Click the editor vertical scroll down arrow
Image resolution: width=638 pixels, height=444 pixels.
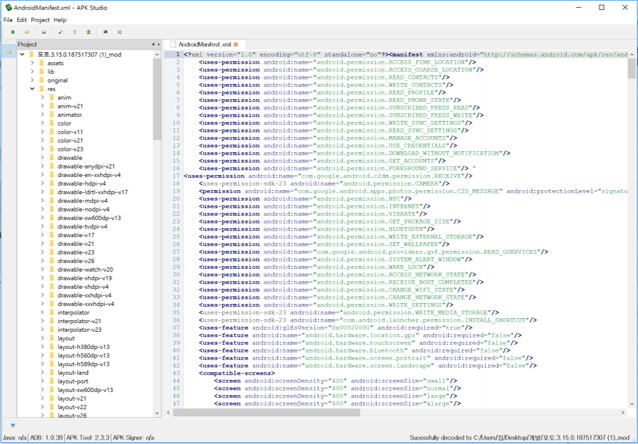[x=631, y=404]
